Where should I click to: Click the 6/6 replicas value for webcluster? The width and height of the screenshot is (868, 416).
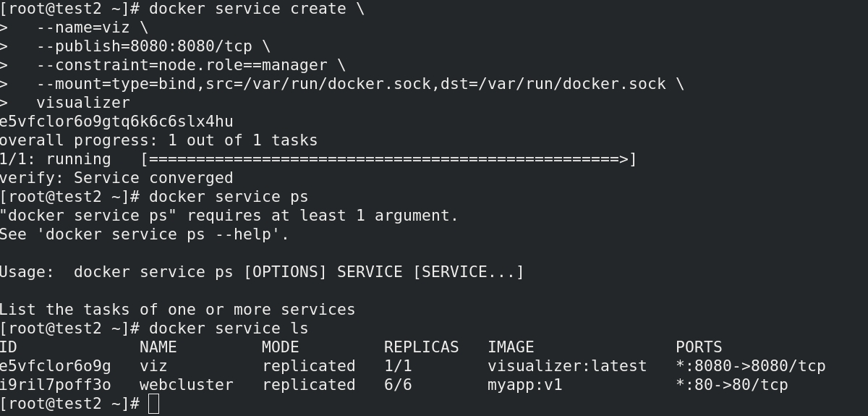[398, 385]
